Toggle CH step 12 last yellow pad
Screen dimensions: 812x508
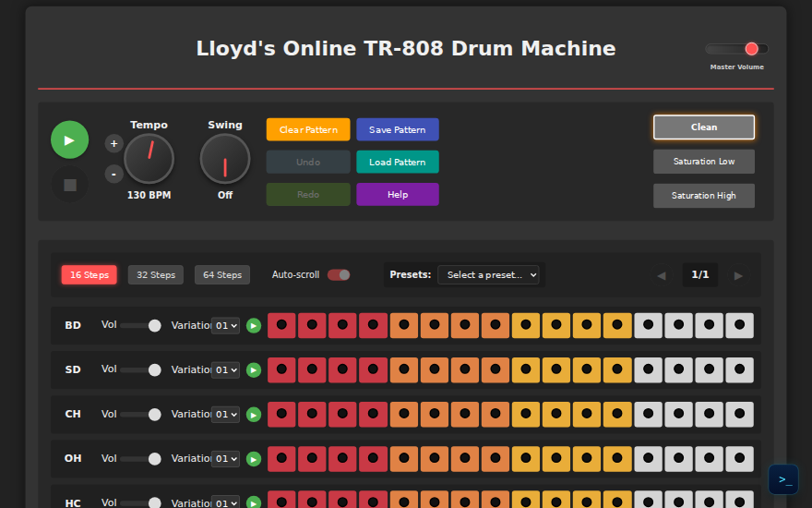(x=617, y=415)
